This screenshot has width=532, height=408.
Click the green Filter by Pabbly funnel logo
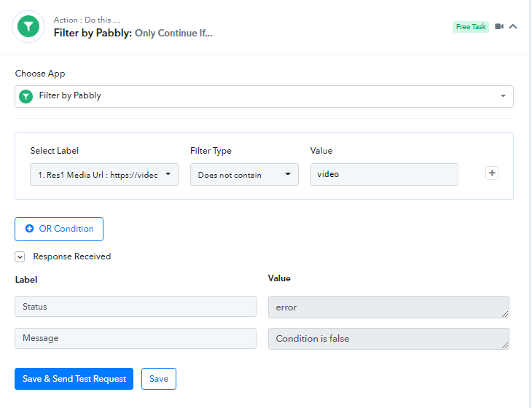pos(28,26)
